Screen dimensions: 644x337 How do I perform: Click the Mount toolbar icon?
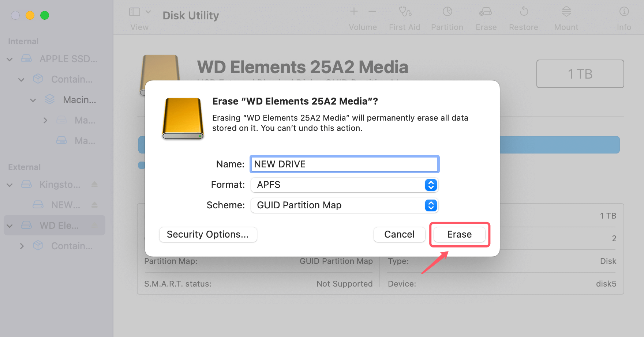tap(566, 12)
